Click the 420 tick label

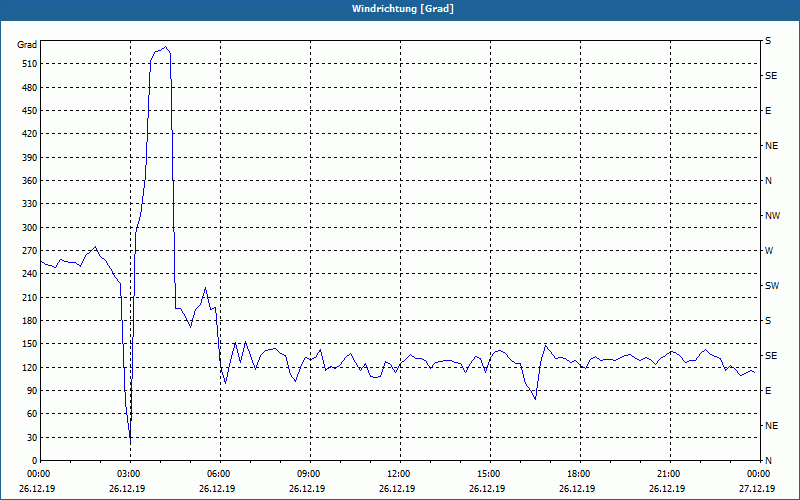pos(30,134)
